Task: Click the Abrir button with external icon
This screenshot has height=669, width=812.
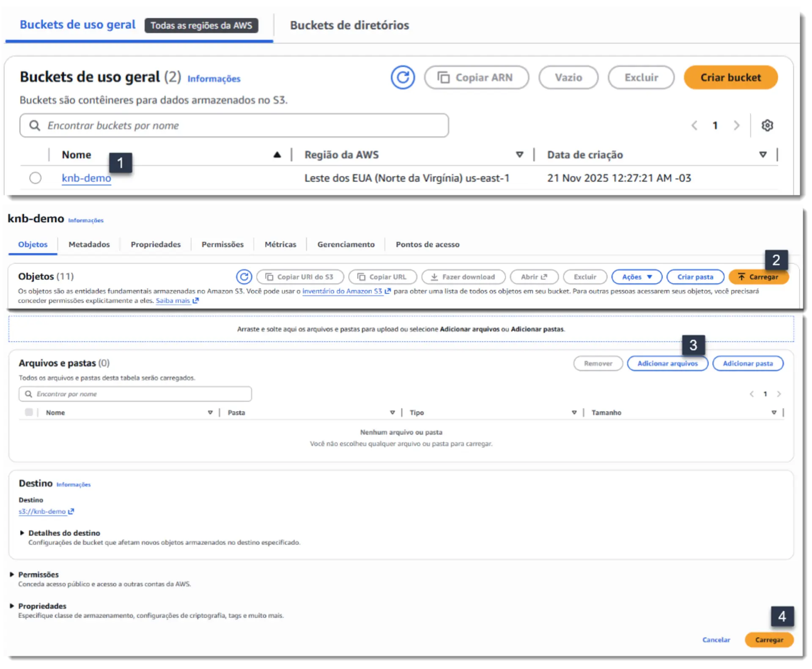Action: point(534,277)
